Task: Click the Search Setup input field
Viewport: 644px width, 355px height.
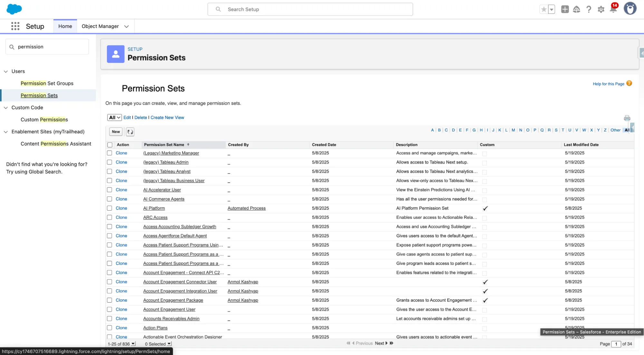Action: pyautogui.click(x=310, y=9)
